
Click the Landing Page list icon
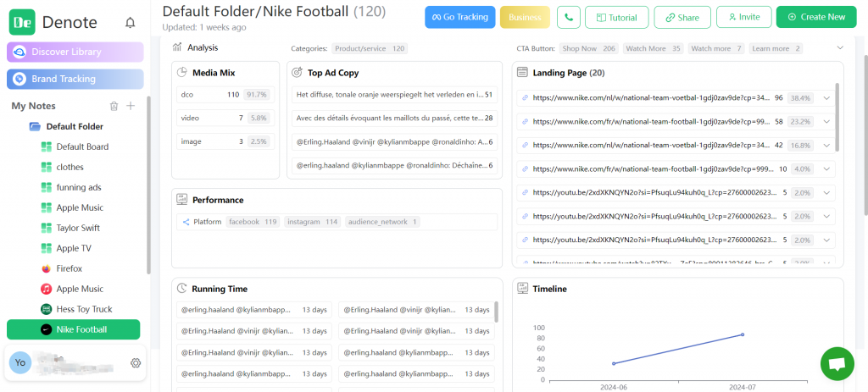tap(522, 73)
